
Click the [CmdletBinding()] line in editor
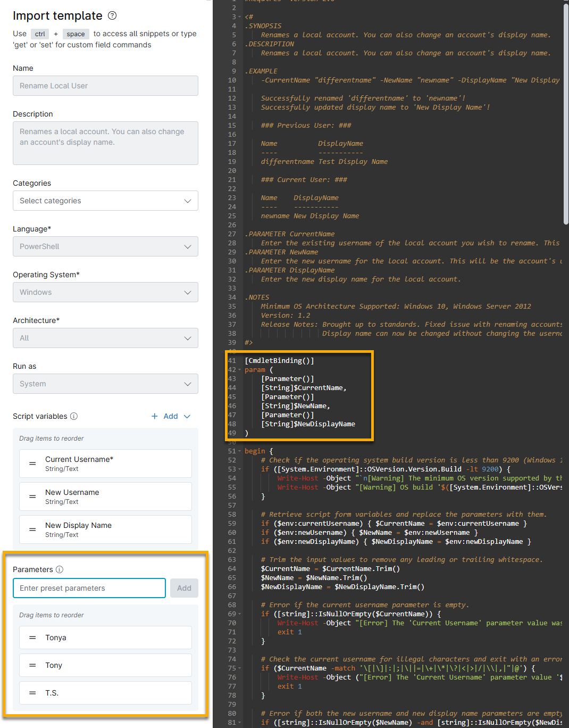tap(279, 361)
